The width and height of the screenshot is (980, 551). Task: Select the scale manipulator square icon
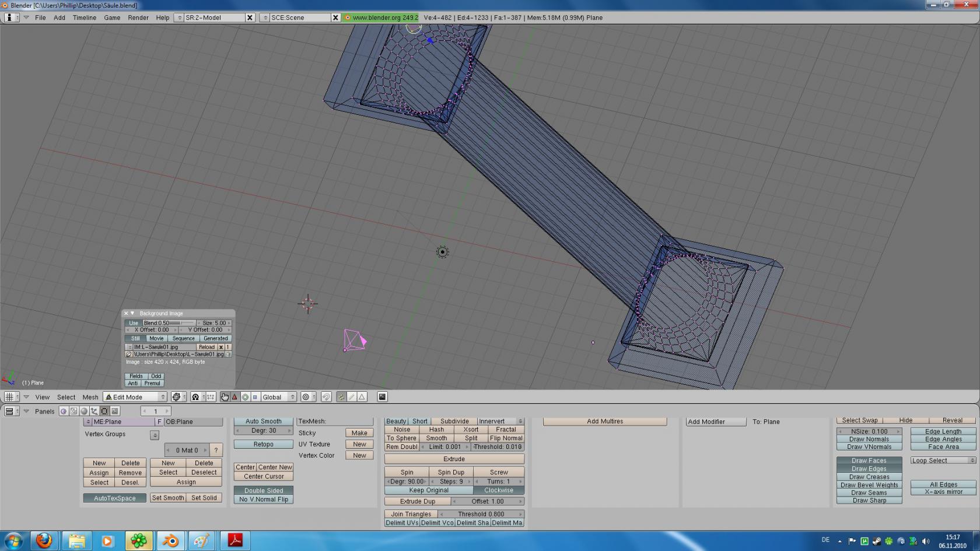255,397
